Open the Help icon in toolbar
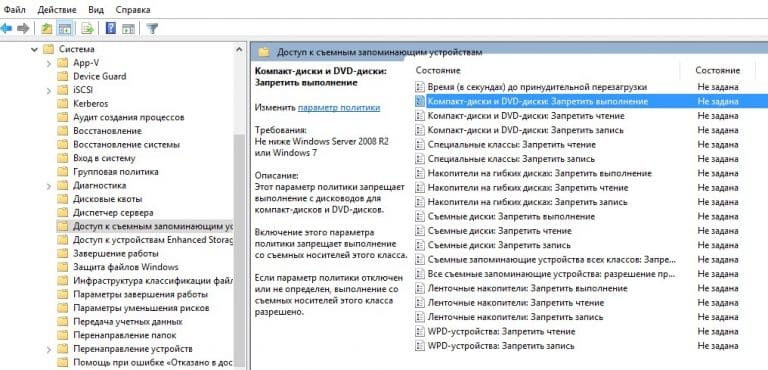Viewport: 768px width, 370px height. (111, 29)
